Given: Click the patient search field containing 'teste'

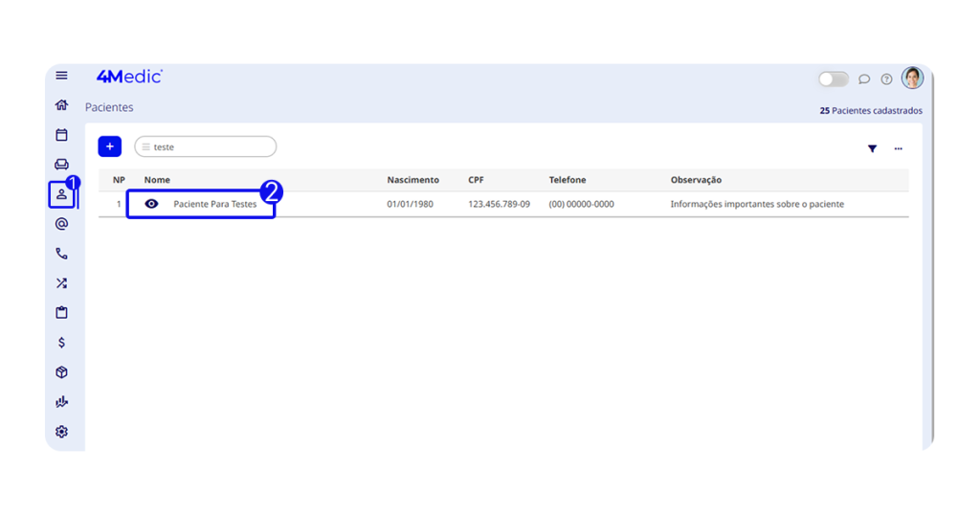Looking at the screenshot, I should point(211,147).
